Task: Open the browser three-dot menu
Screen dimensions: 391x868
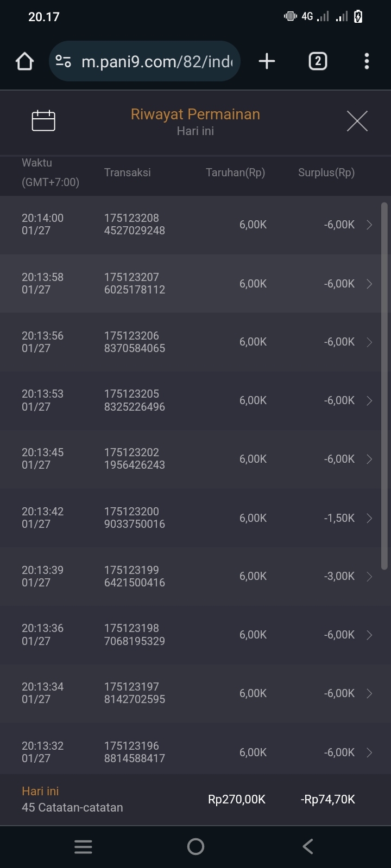Action: 367,61
